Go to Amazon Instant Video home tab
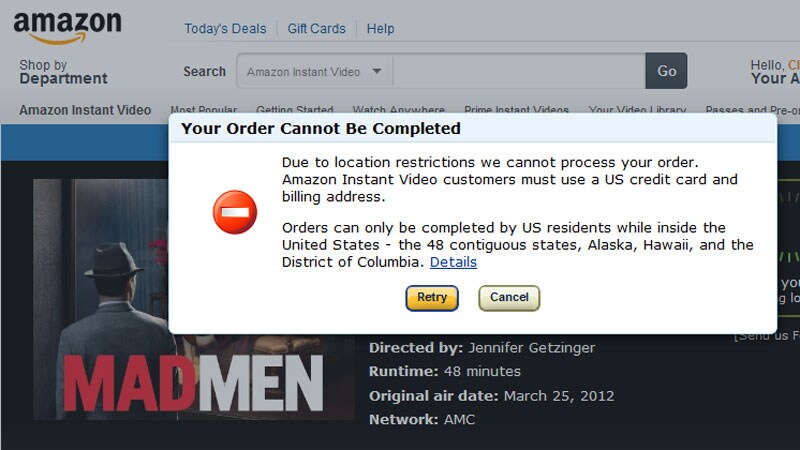Image resolution: width=800 pixels, height=450 pixels. click(85, 110)
